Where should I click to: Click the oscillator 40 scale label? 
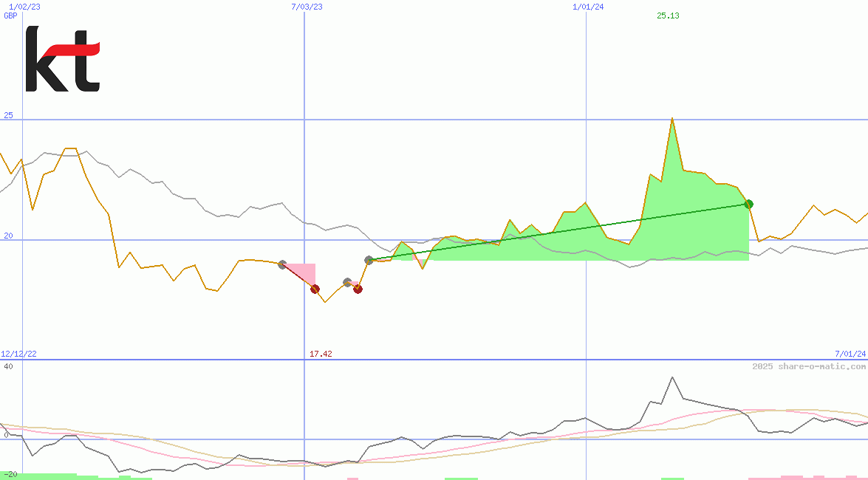pyautogui.click(x=7, y=366)
